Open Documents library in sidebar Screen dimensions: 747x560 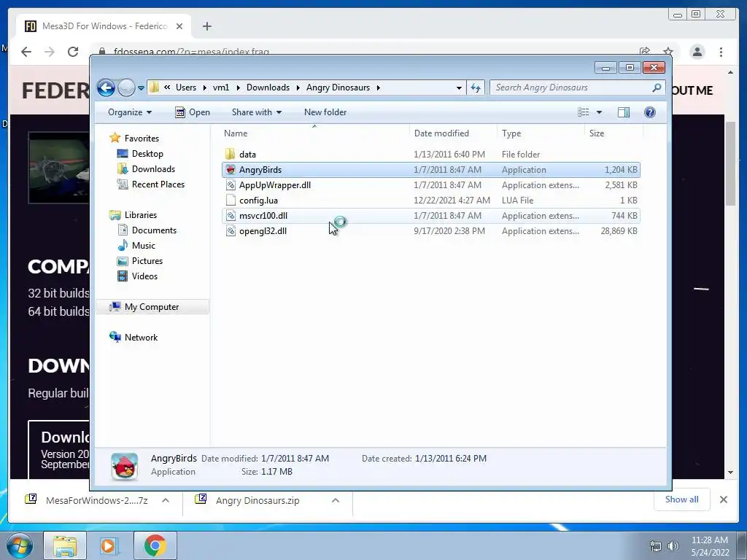154,230
